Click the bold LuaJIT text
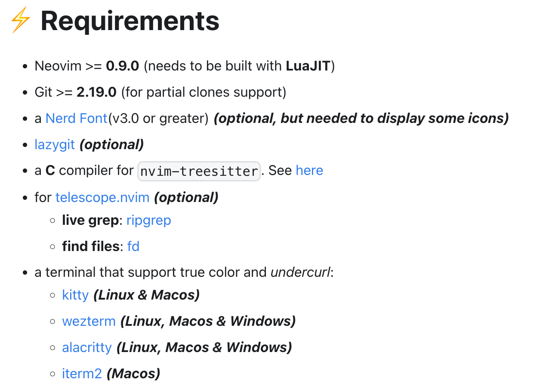 (308, 66)
